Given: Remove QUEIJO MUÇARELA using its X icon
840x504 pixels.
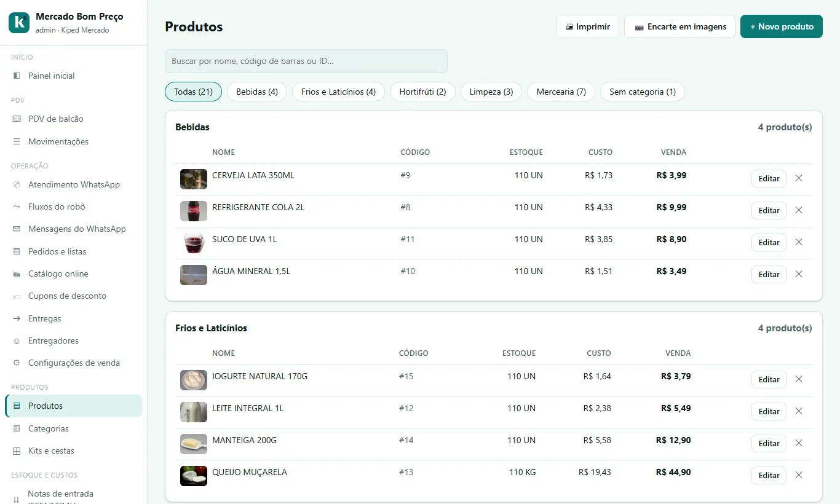Looking at the screenshot, I should pos(799,475).
